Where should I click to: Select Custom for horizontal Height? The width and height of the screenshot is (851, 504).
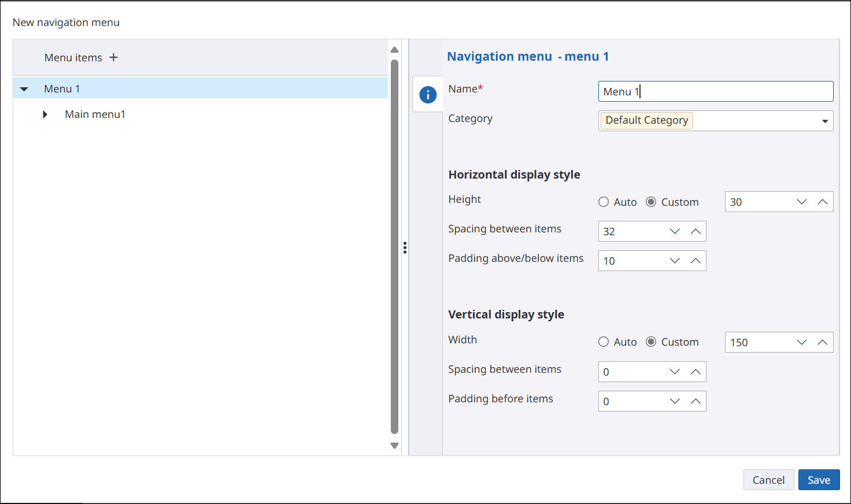(651, 202)
